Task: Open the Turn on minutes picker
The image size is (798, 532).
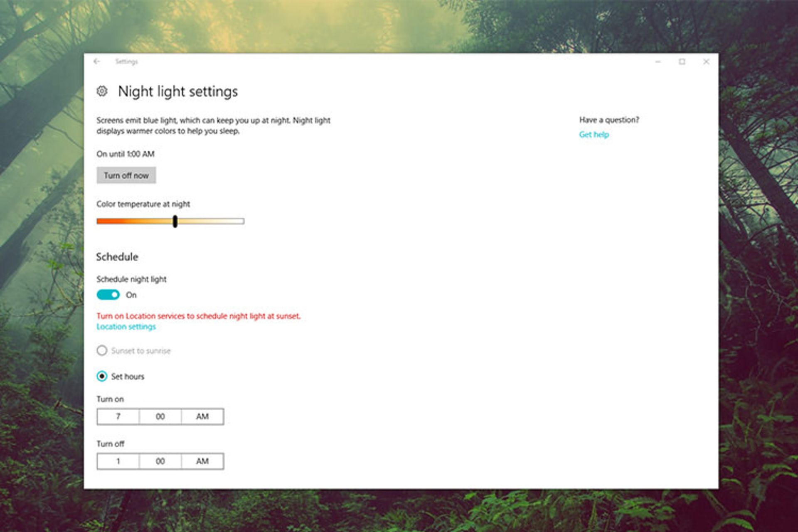Action: 160,416
